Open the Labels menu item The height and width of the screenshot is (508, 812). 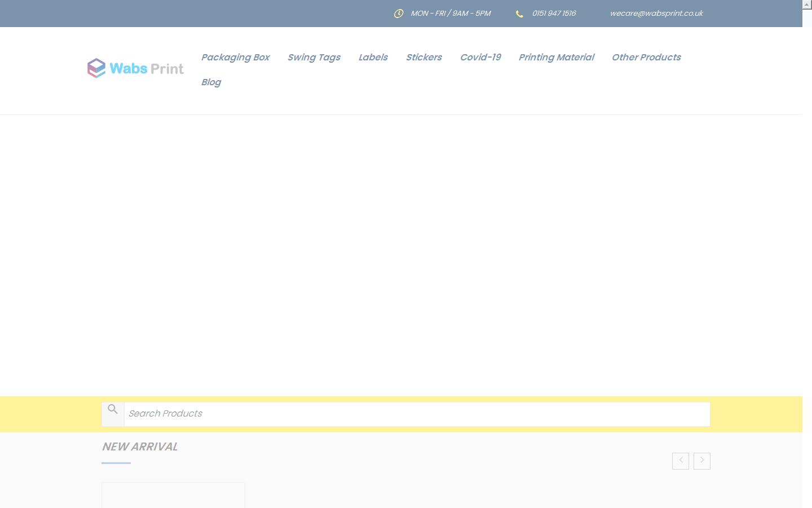point(373,57)
